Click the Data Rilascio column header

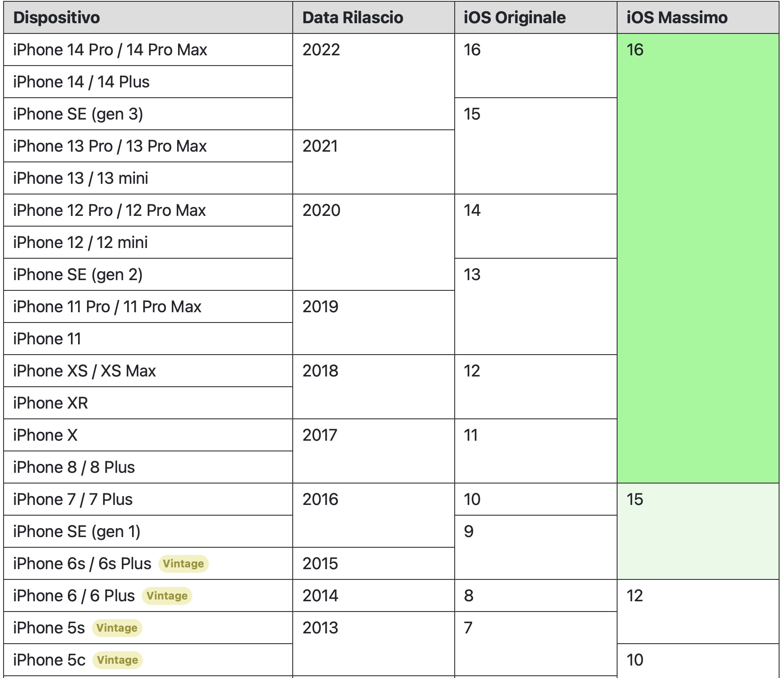pos(353,18)
